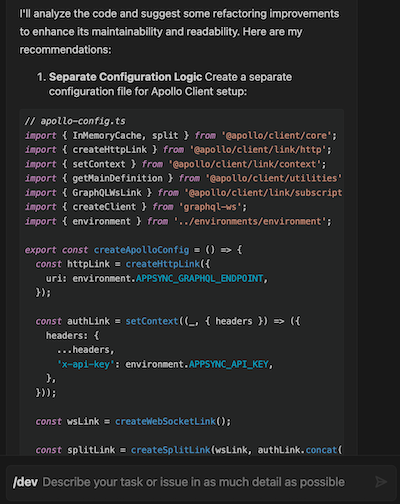The width and height of the screenshot is (400, 504).
Task: Click the getMainDefinition import line
Action: click(x=183, y=178)
